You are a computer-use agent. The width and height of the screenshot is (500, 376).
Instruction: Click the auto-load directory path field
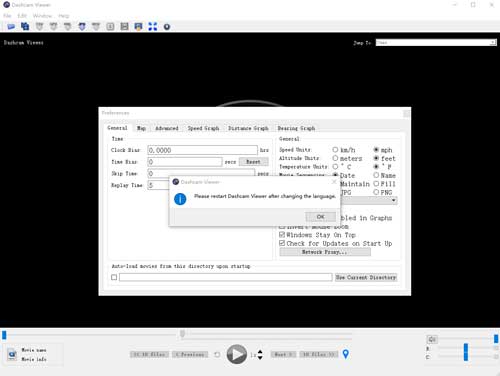click(226, 277)
